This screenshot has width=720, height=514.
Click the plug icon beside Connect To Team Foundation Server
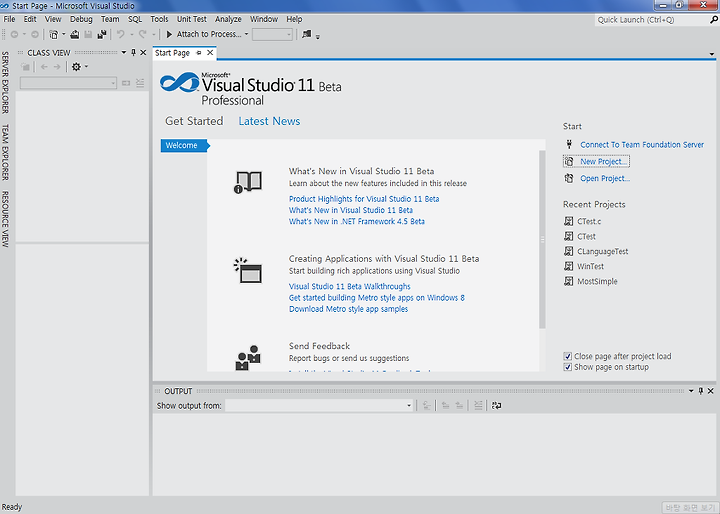(569, 145)
